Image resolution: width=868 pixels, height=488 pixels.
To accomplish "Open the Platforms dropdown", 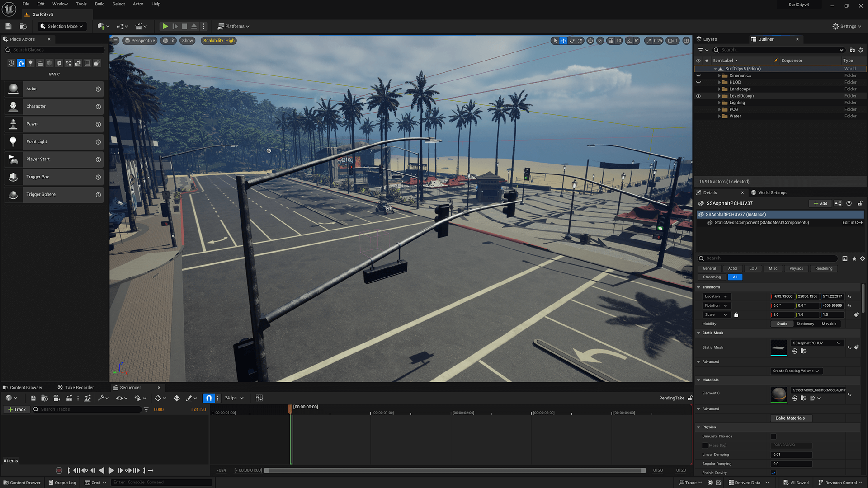I will (x=233, y=26).
